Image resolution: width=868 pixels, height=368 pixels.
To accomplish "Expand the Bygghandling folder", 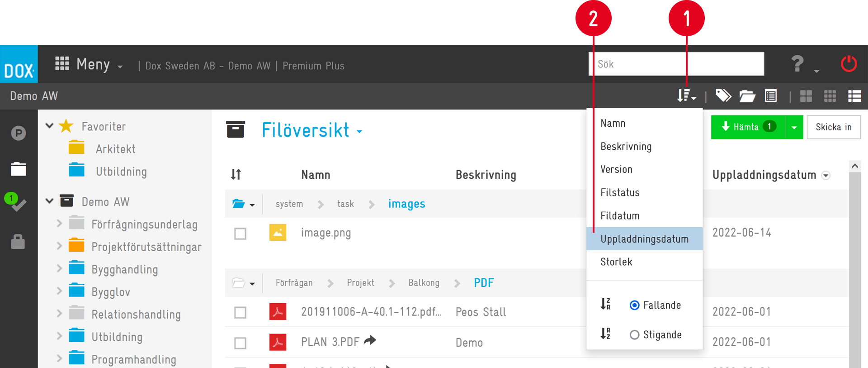I will (59, 268).
